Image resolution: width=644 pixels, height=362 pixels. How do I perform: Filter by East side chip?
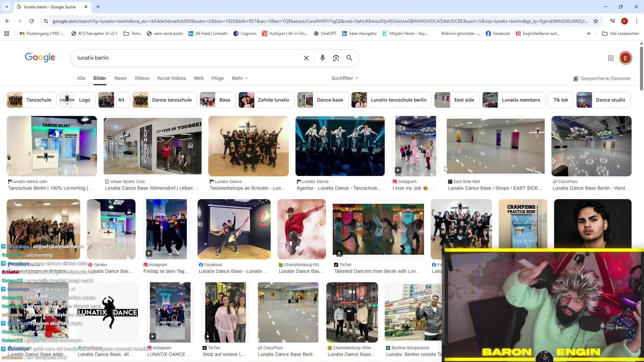[x=456, y=100]
